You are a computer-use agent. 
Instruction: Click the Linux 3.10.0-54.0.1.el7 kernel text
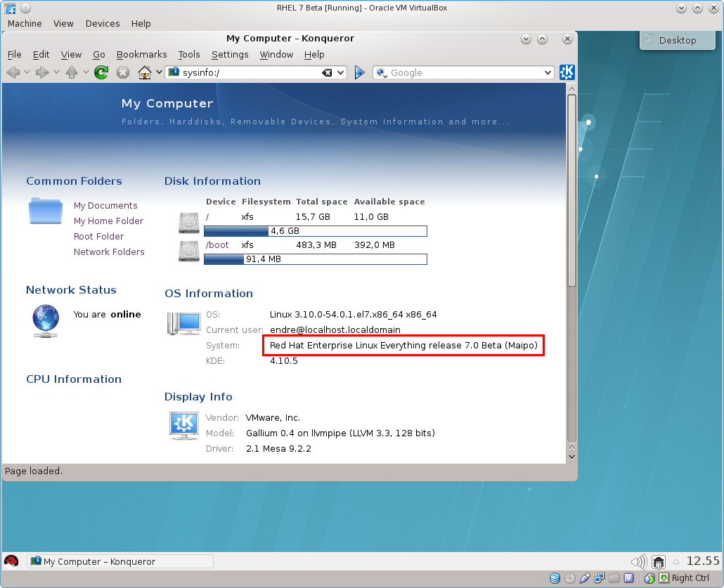click(354, 315)
